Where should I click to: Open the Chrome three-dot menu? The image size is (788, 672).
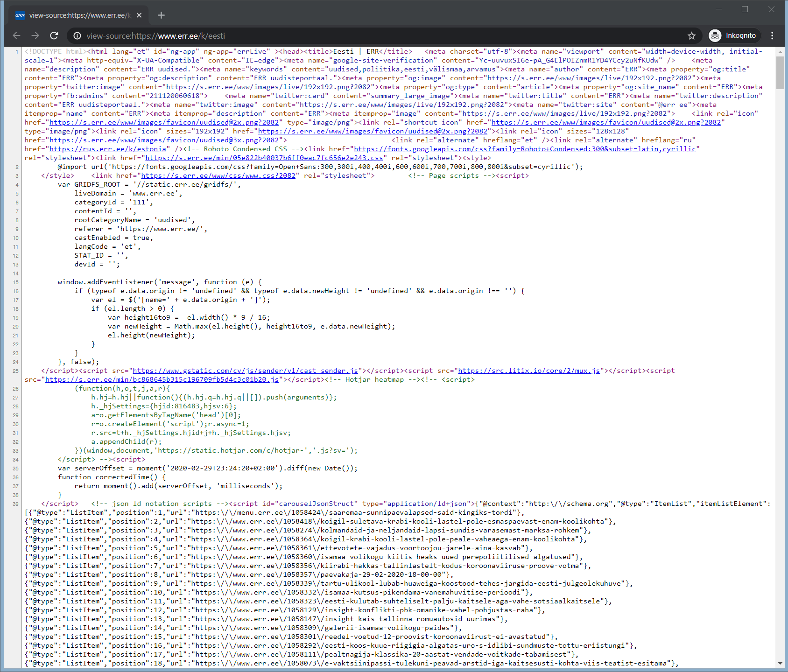[772, 35]
